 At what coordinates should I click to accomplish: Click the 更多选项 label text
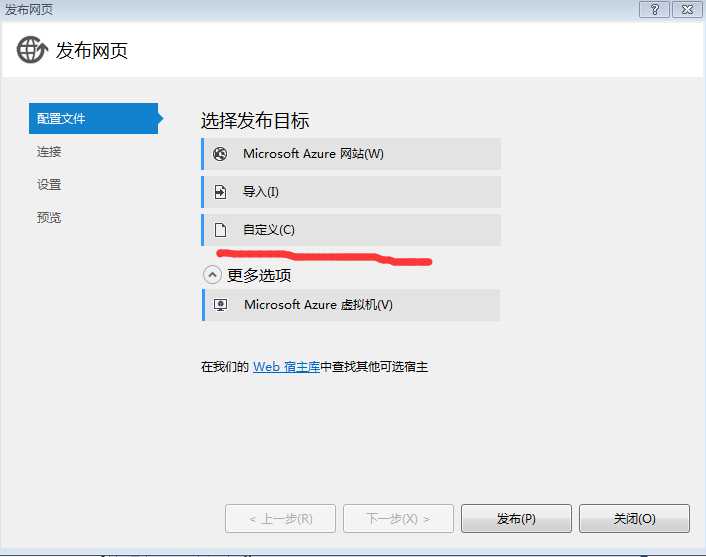(259, 275)
